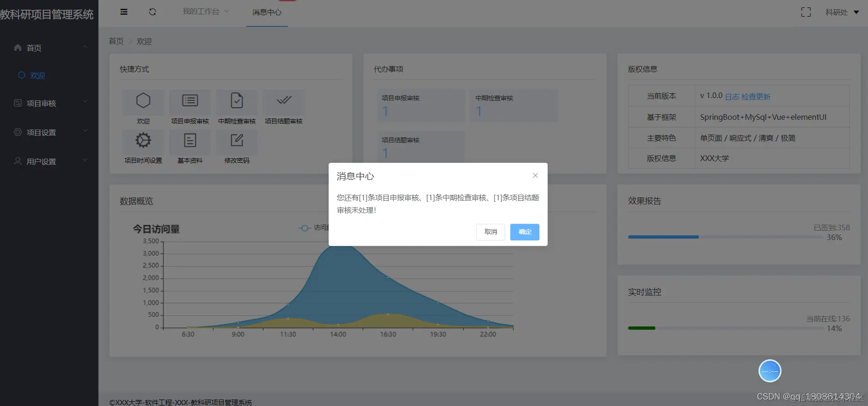Open the 项目结题审核 card under 代办事项

coord(421,147)
